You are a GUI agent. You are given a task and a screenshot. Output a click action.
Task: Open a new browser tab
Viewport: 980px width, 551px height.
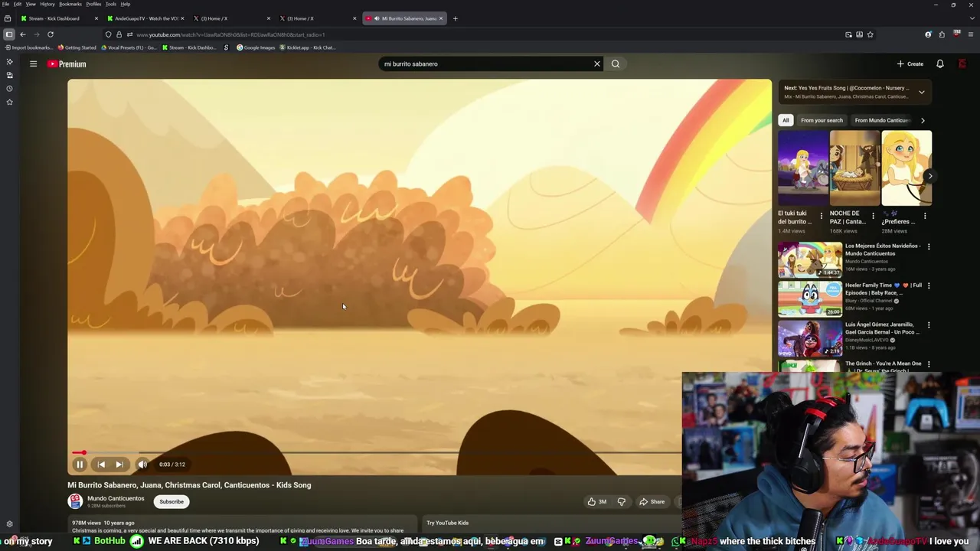point(455,18)
